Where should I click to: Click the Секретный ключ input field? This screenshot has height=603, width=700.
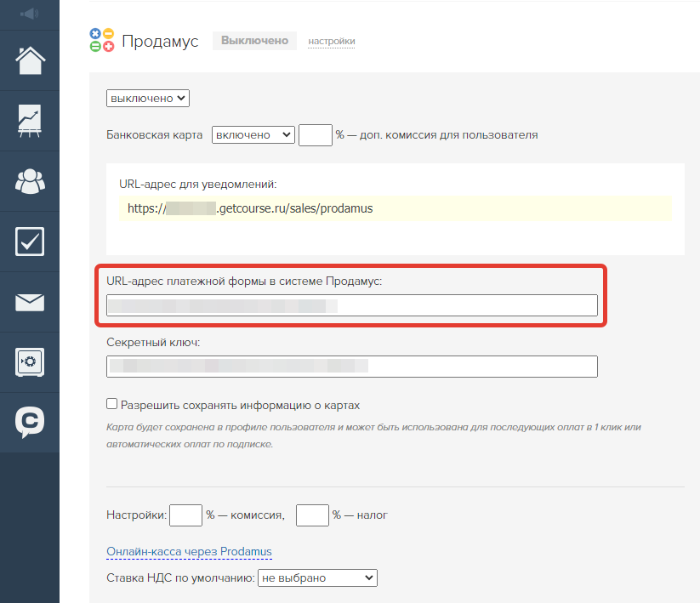click(352, 367)
